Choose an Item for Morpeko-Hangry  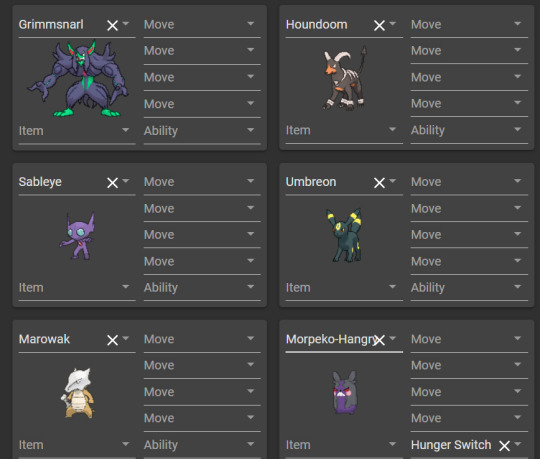[x=344, y=445]
